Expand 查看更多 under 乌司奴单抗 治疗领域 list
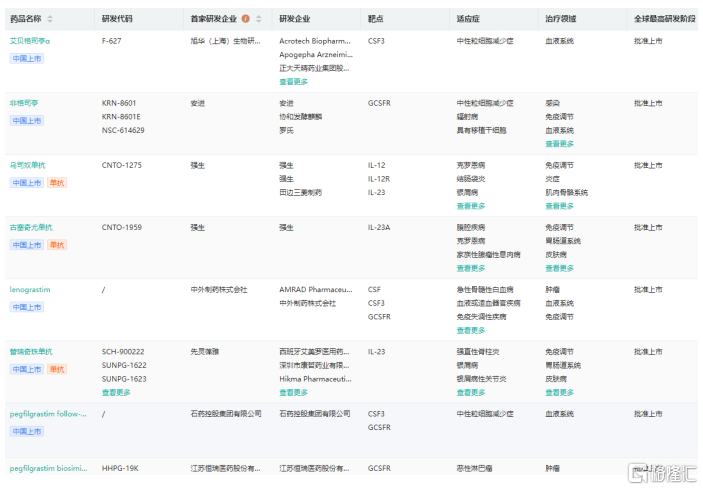Image resolution: width=703 pixels, height=490 pixels. 560,206
